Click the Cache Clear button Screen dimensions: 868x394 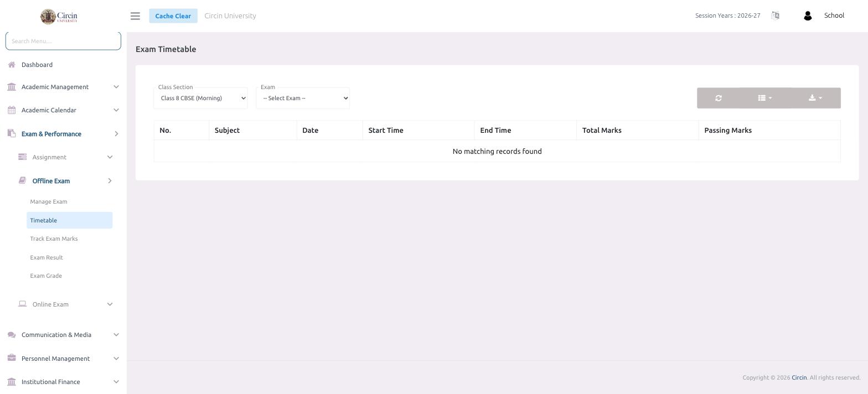click(173, 16)
